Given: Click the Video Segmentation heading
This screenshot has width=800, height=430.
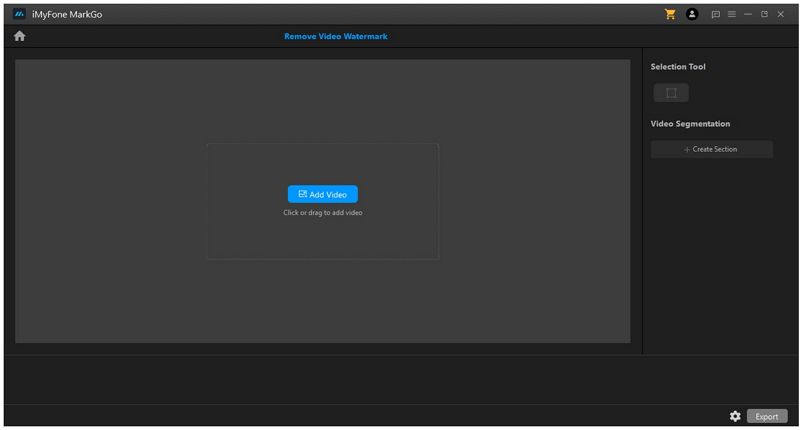Looking at the screenshot, I should point(690,124).
